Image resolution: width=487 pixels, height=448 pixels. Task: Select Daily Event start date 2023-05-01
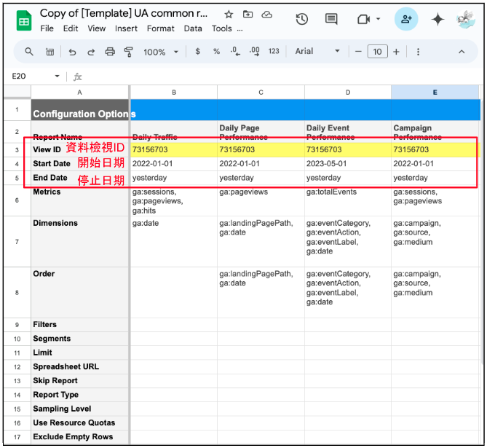click(x=348, y=163)
